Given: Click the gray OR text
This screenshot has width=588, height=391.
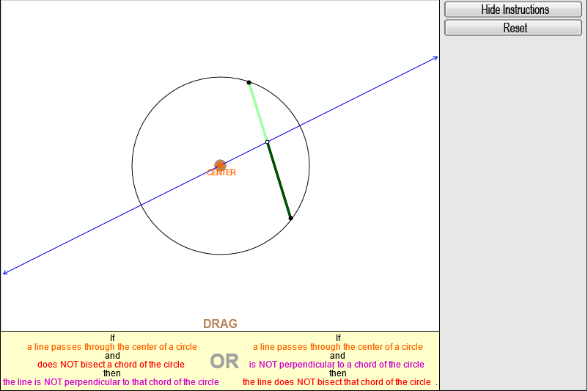Looking at the screenshot, I should [224, 362].
